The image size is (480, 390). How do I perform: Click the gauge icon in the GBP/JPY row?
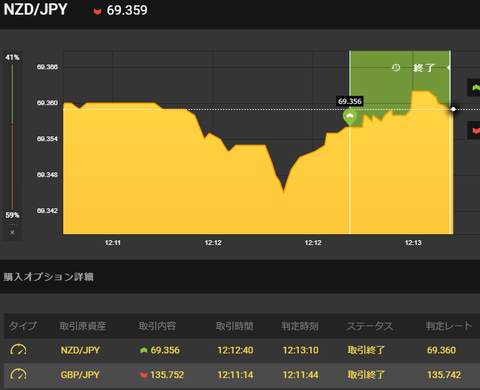[x=18, y=375]
